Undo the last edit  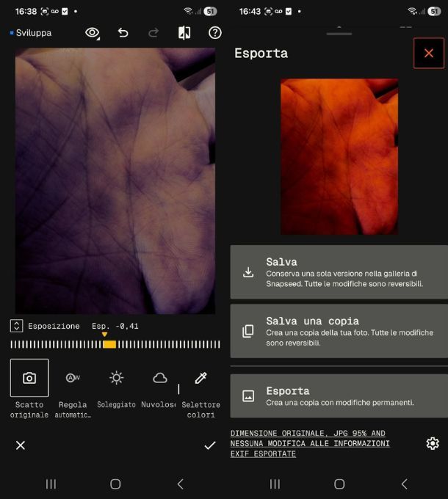(x=123, y=33)
